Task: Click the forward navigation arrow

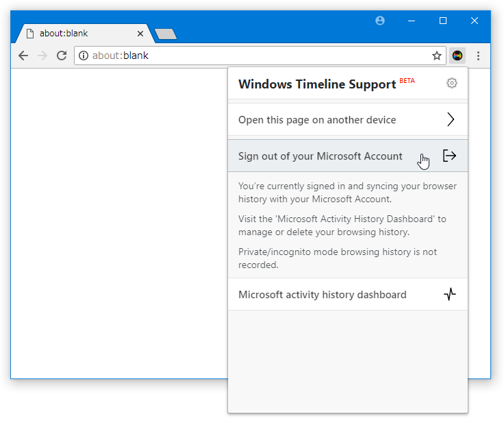Action: [x=42, y=56]
